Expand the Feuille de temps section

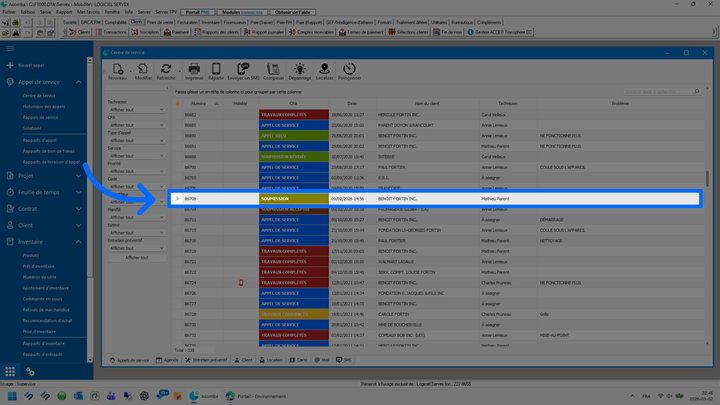(79, 192)
